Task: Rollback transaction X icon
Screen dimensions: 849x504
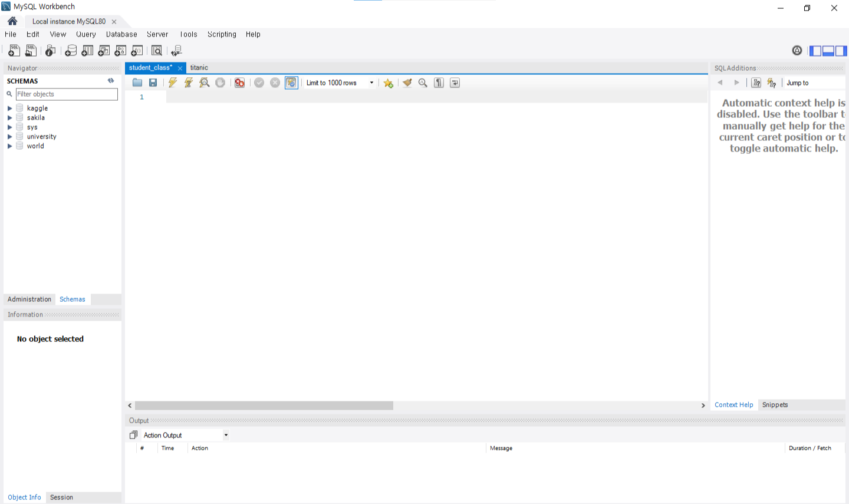Action: tap(275, 83)
